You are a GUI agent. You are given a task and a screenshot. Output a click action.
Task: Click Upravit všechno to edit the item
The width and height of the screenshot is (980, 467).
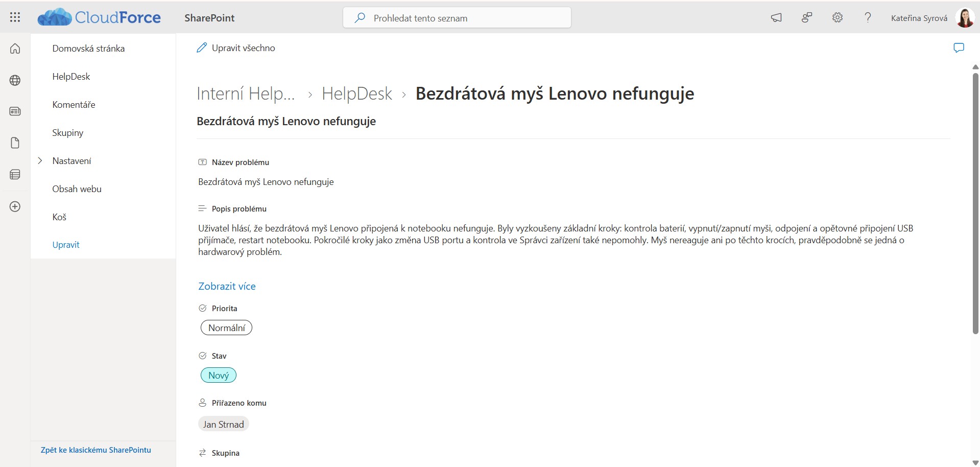[x=235, y=48]
